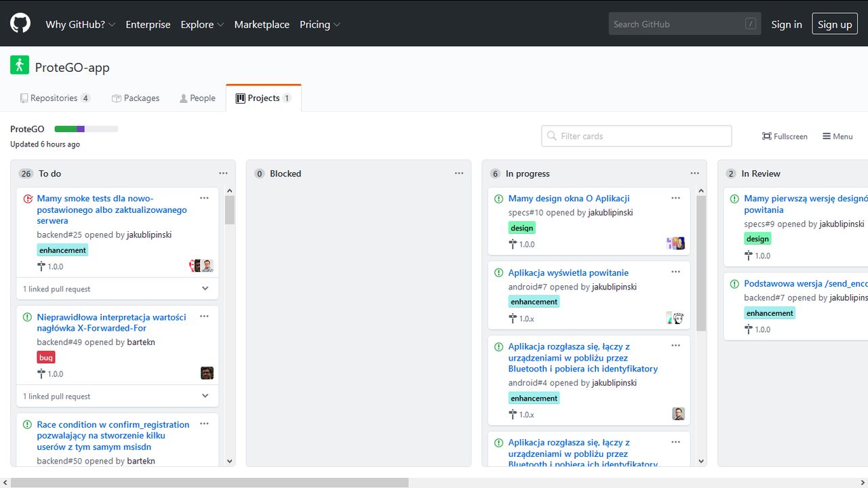Open options for the 'Mamy smoke tests' card
Viewport: 868px width, 488px height.
coord(204,198)
